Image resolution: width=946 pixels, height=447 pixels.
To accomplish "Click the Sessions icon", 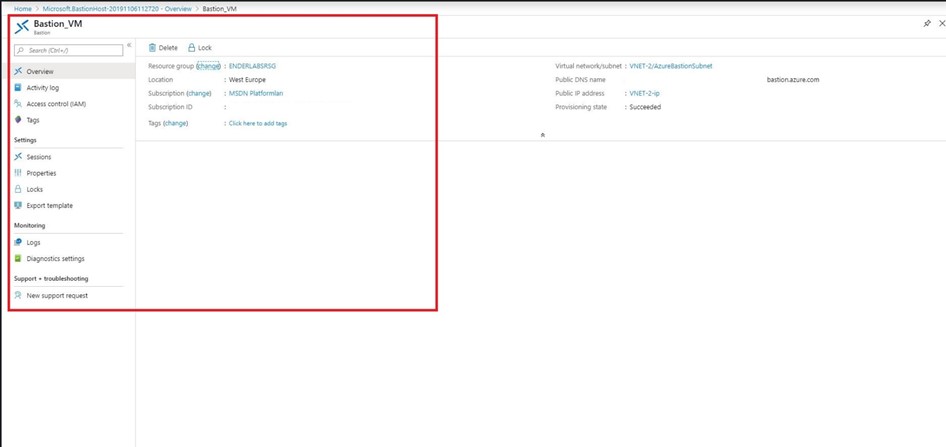I will [18, 157].
